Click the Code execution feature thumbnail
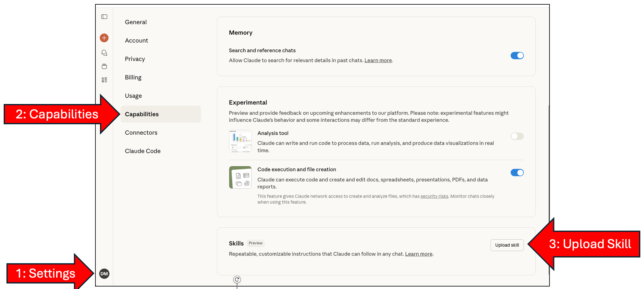 point(240,177)
